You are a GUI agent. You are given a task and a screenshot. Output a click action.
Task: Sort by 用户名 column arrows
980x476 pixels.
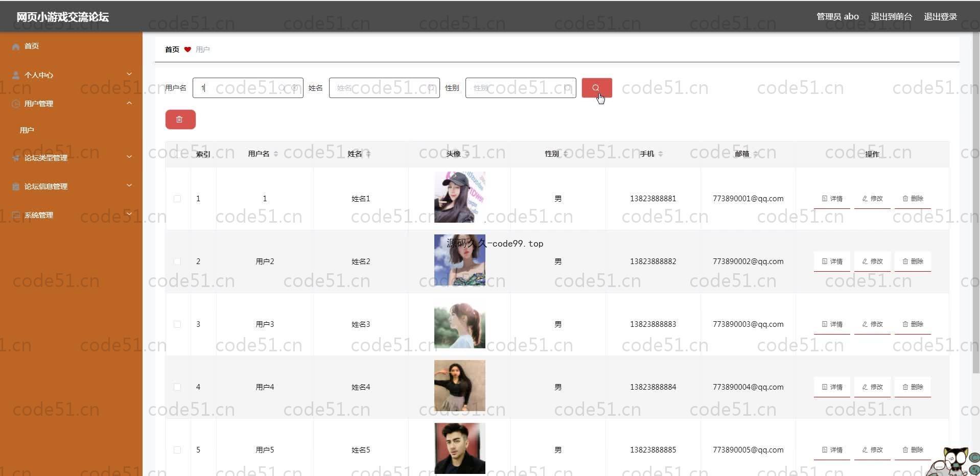[276, 154]
